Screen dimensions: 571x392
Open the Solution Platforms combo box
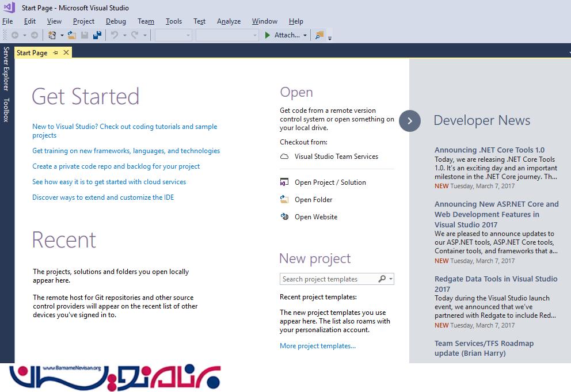tap(227, 35)
